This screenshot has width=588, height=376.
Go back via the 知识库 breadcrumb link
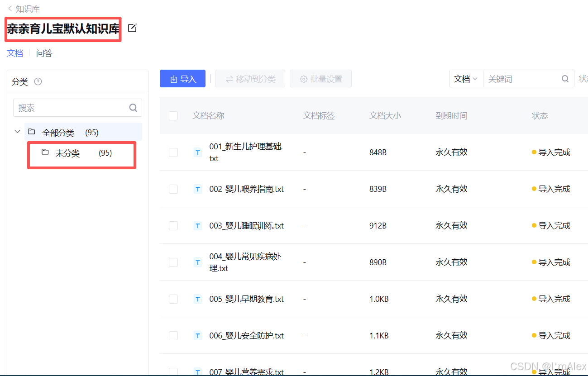pyautogui.click(x=28, y=9)
